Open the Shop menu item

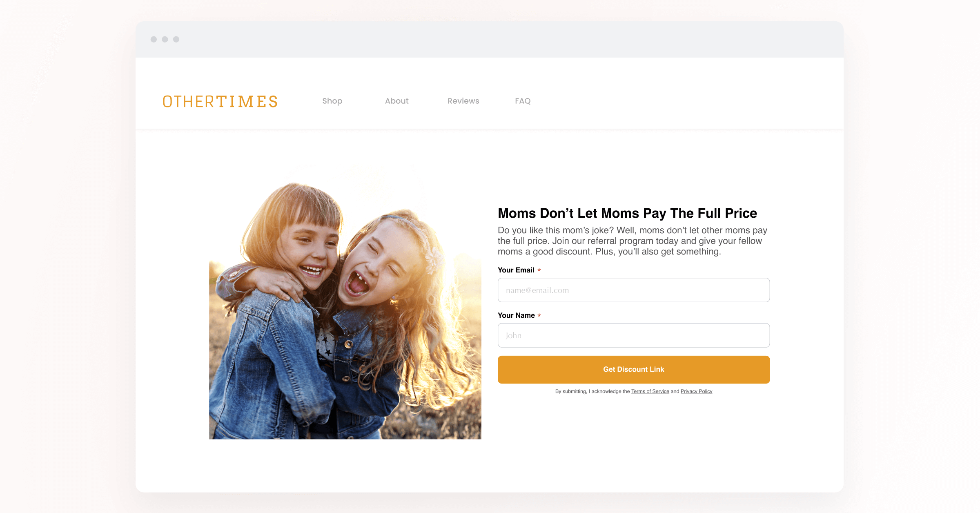(x=332, y=101)
